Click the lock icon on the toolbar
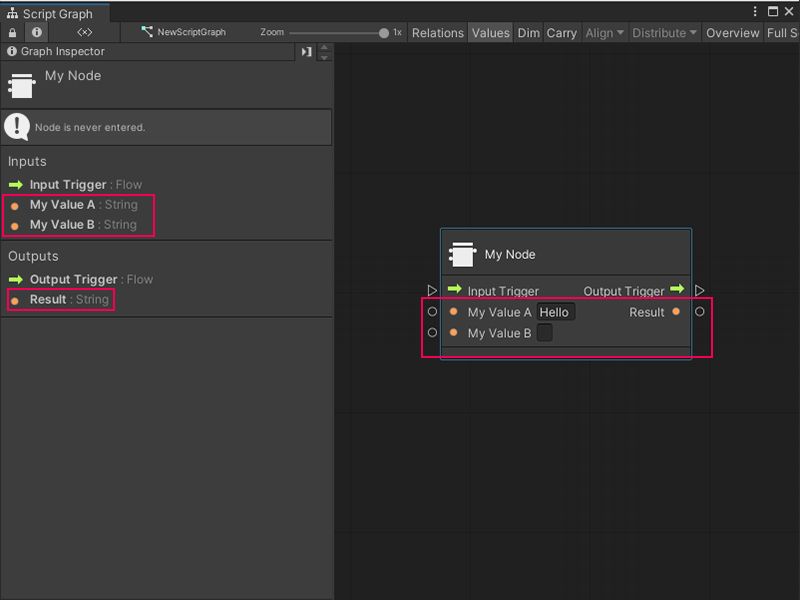This screenshot has height=600, width=800. pos(12,32)
